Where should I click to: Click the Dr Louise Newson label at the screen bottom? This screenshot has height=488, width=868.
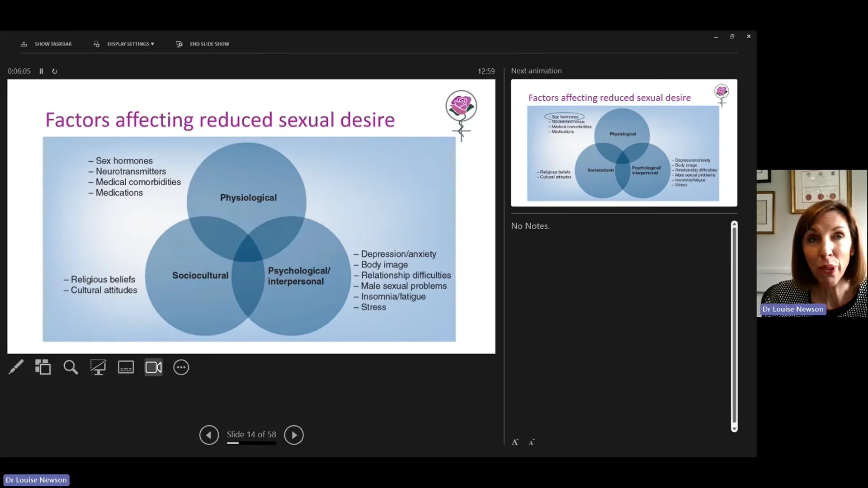pos(36,480)
